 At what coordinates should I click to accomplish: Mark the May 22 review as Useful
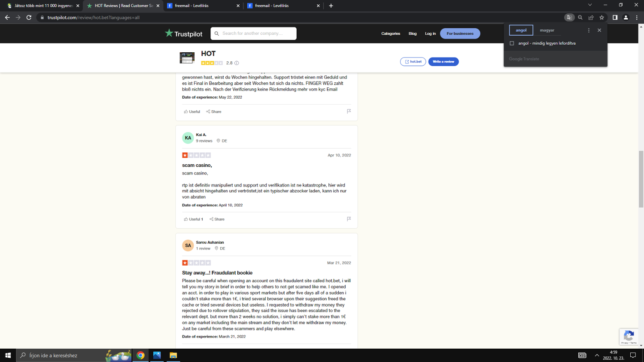click(x=192, y=112)
